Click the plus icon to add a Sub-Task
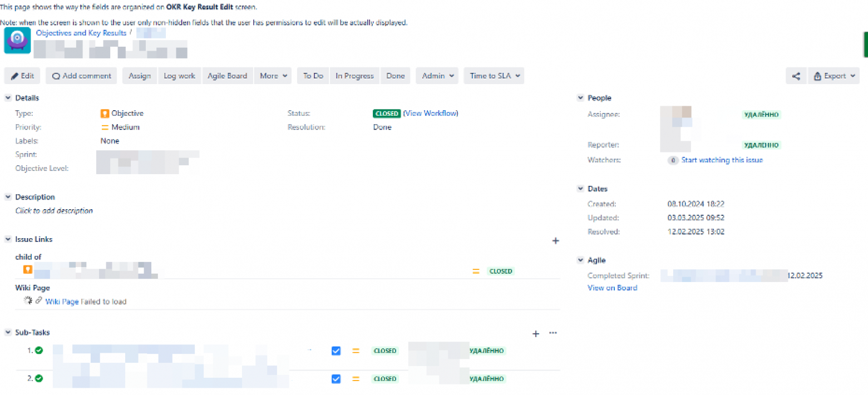The height and width of the screenshot is (395, 868). coord(535,334)
